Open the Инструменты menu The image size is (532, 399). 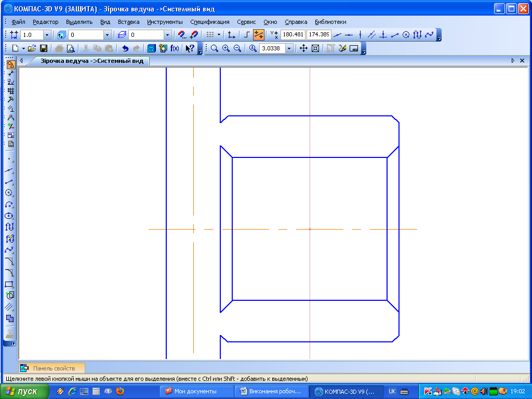coord(165,22)
